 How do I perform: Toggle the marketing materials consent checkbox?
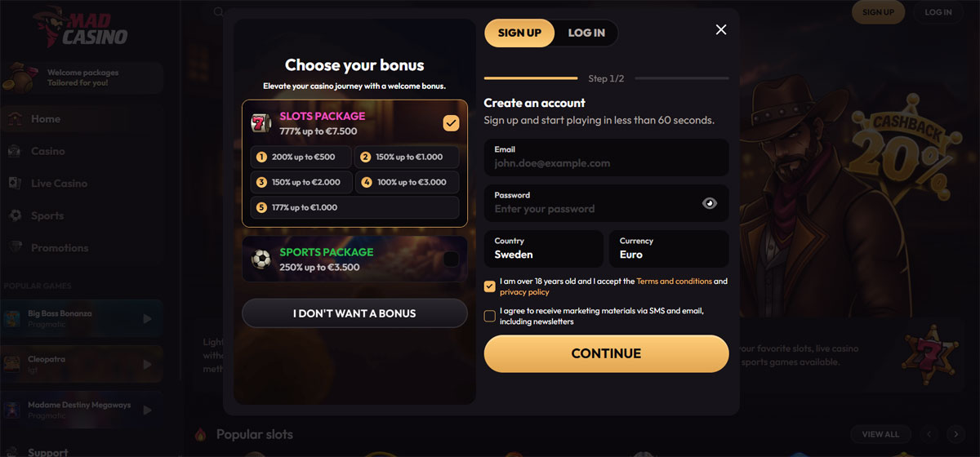(490, 316)
